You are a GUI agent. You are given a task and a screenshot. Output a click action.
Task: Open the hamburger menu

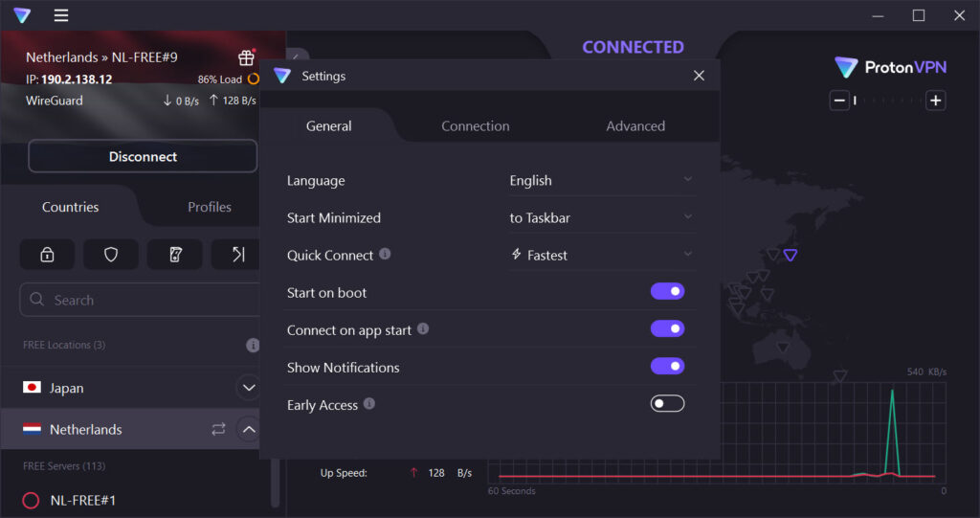(x=60, y=15)
